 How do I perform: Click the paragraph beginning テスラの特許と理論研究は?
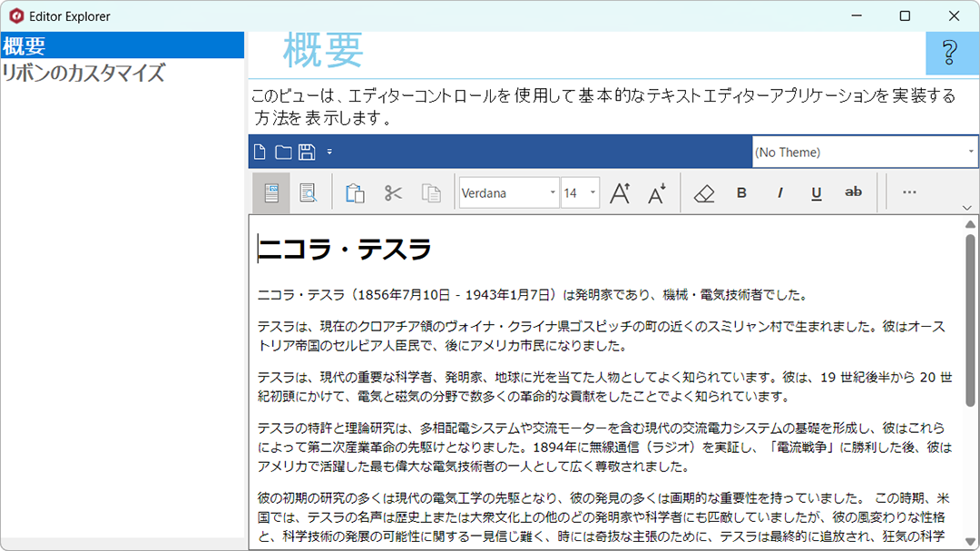tap(604, 447)
